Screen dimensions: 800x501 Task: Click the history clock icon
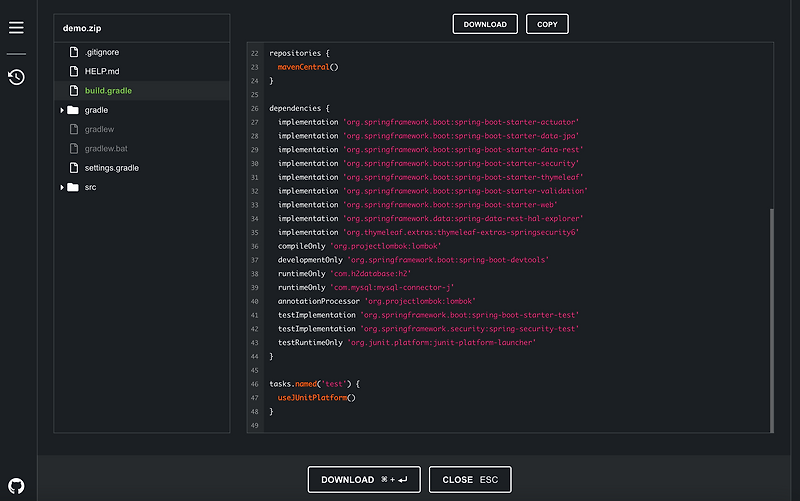[16, 77]
